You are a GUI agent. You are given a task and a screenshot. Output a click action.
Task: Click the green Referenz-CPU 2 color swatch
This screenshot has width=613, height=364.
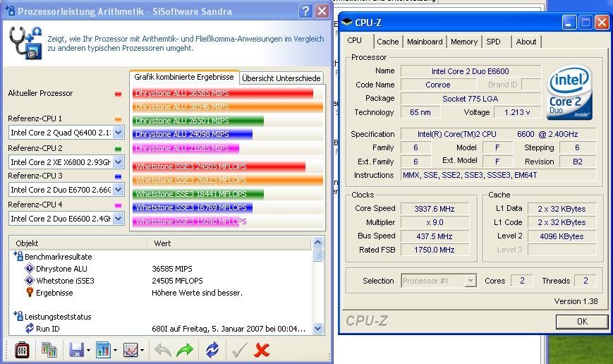point(118,149)
